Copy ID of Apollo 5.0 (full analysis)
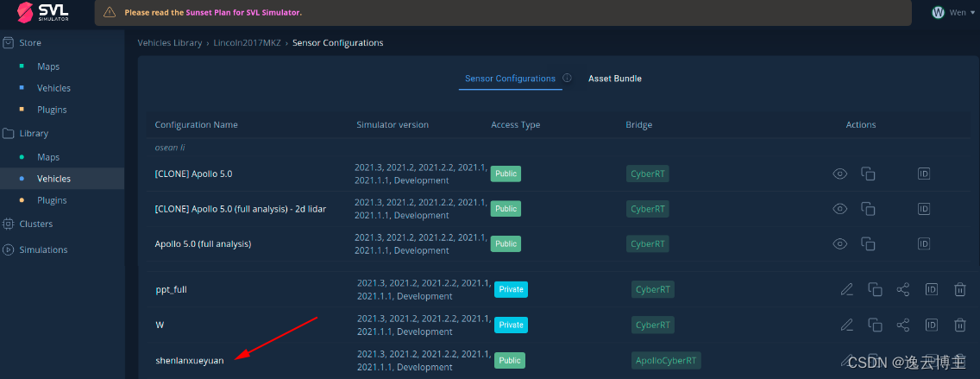Screen dimensions: 980x379 924,244
